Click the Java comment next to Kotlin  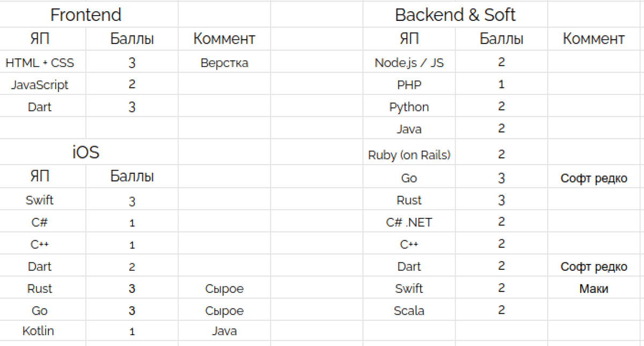[x=224, y=330]
